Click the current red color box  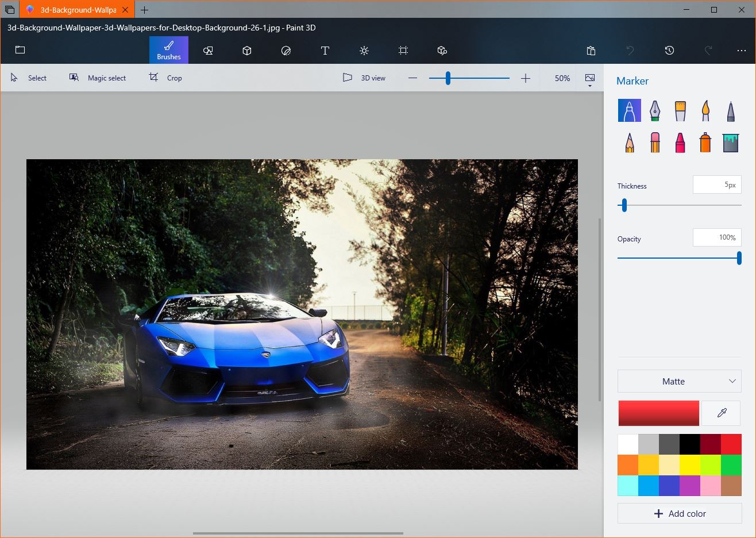coord(658,413)
